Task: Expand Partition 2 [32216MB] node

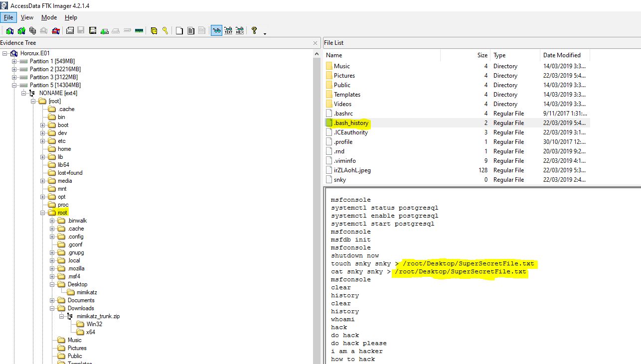Action: [14, 69]
